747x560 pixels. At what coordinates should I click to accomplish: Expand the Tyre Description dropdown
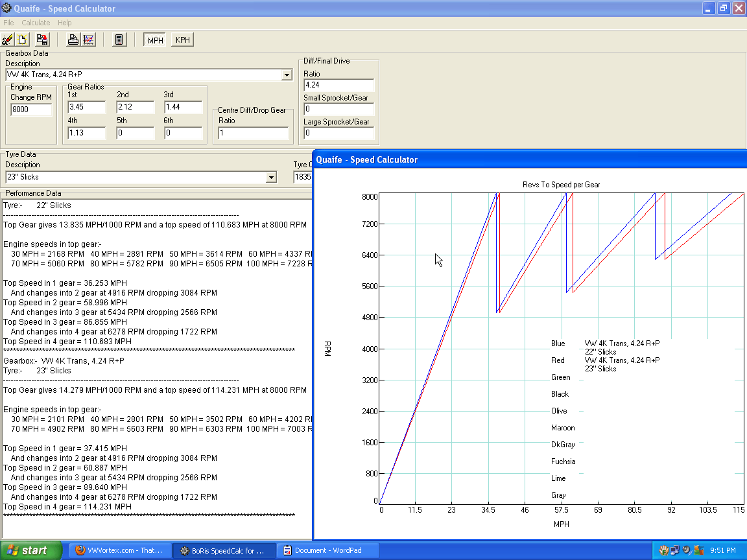271,177
